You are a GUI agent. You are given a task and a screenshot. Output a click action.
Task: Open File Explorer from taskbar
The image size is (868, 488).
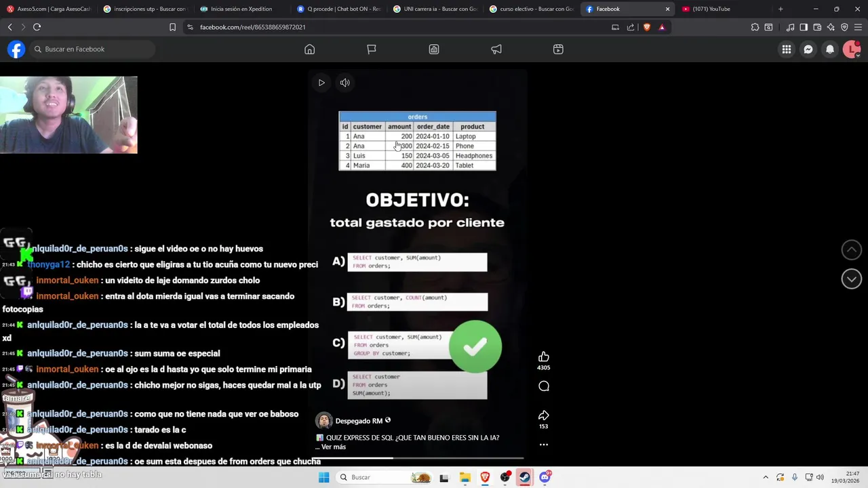[465, 477]
